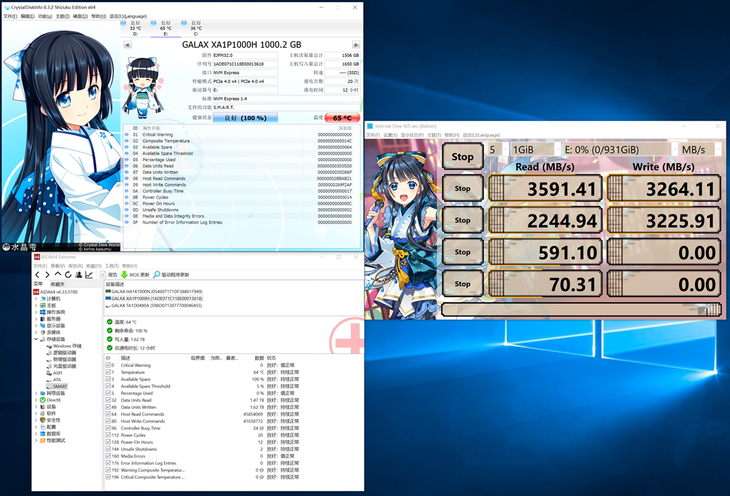Viewport: 730px width, 496px height.
Task: Expand the security tree node in AIDA64
Action: pyautogui.click(x=36, y=420)
